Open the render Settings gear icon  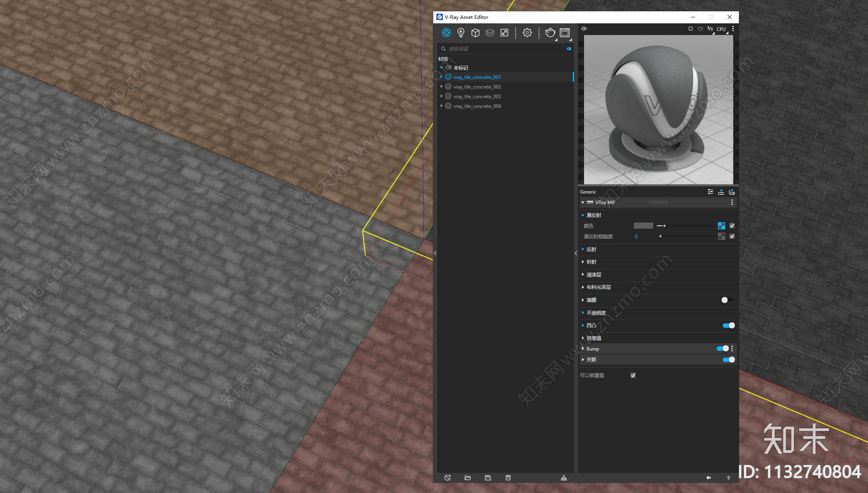pyautogui.click(x=527, y=33)
